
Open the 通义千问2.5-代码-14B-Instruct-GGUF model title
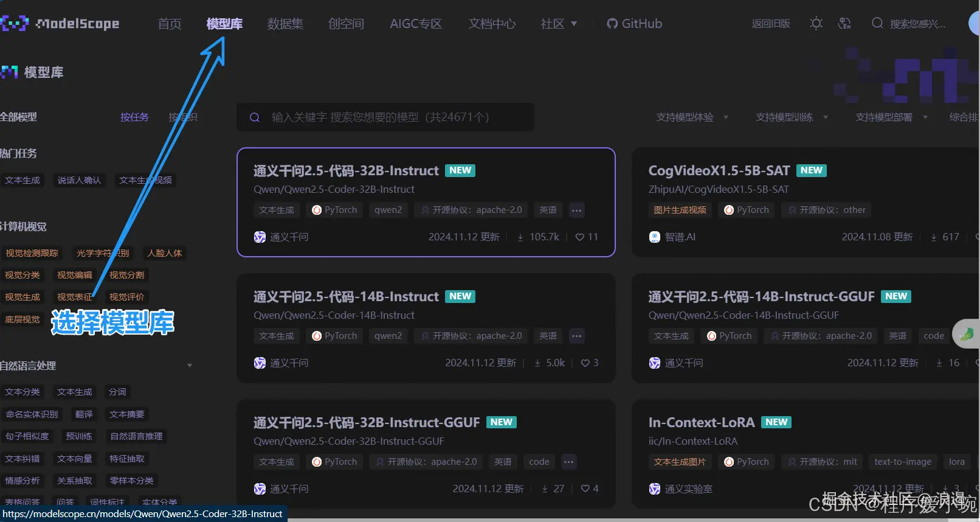pos(761,297)
